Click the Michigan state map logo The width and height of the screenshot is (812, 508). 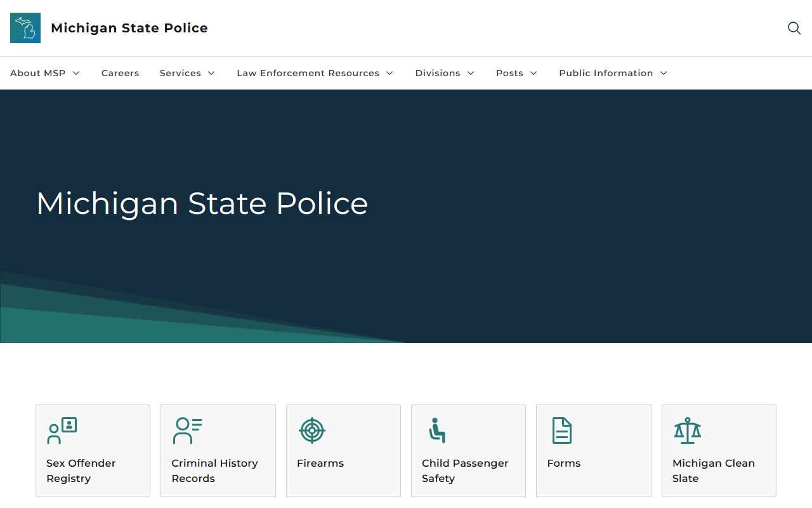25,28
